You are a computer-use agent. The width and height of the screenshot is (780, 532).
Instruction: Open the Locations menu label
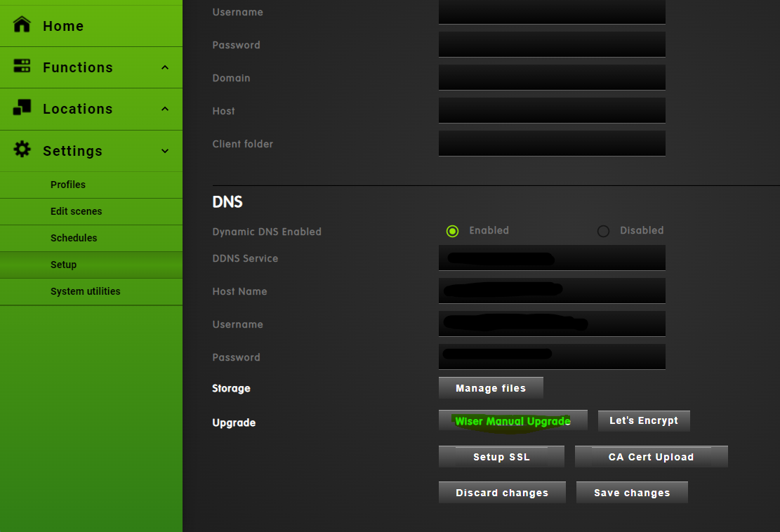pos(78,109)
